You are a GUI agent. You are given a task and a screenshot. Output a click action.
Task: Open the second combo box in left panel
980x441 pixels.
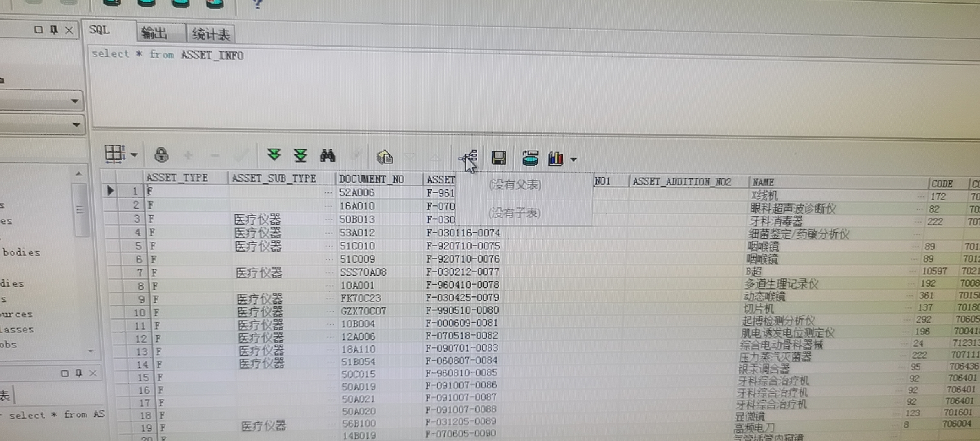coord(76,125)
